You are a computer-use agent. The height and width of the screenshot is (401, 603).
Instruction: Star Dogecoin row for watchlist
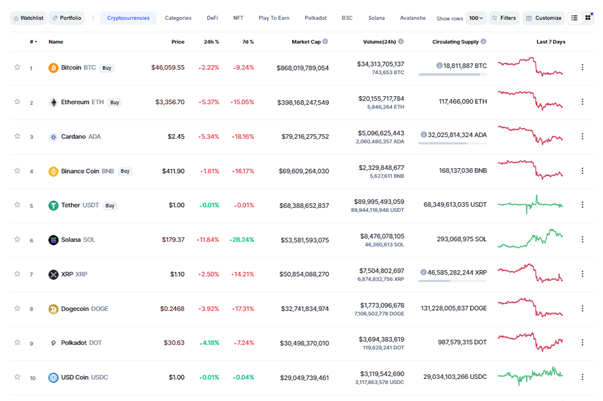17,308
